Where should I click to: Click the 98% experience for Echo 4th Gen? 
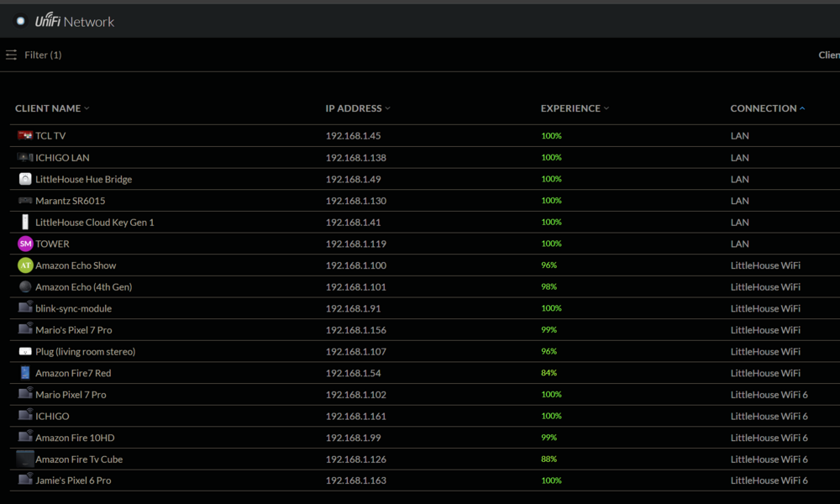click(x=549, y=286)
